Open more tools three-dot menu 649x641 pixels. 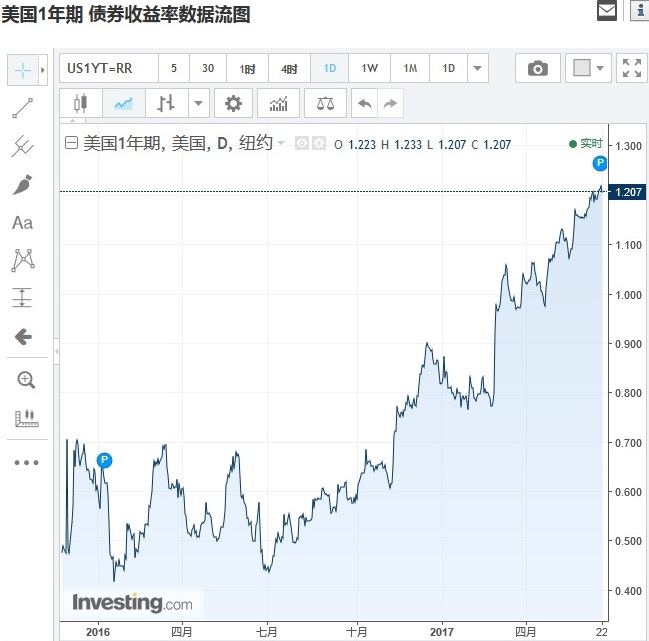pyautogui.click(x=26, y=463)
